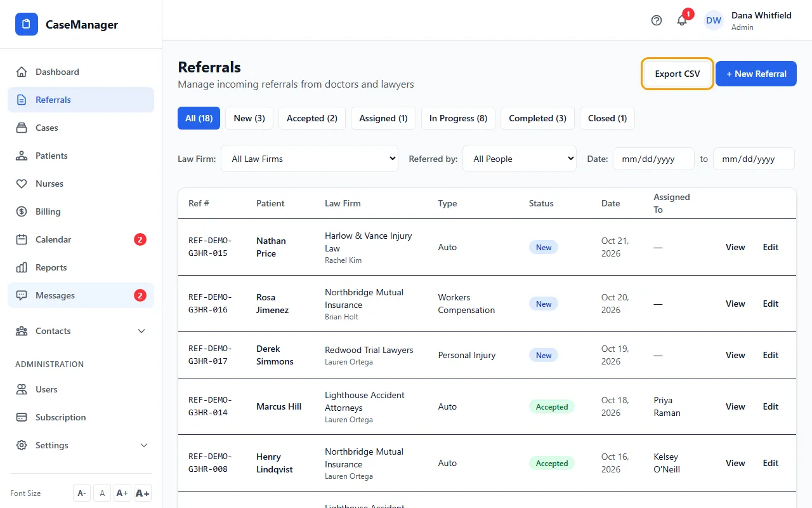Click the DW user avatar

click(x=714, y=20)
